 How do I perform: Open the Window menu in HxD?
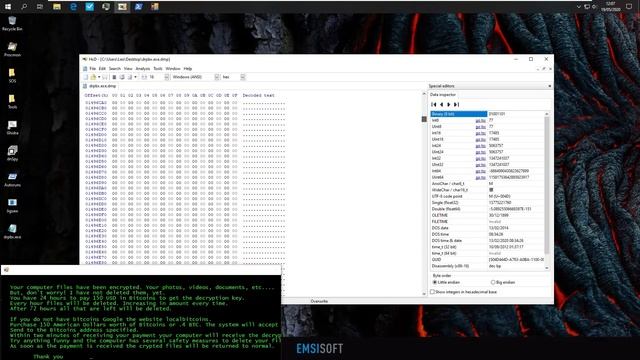(173, 69)
